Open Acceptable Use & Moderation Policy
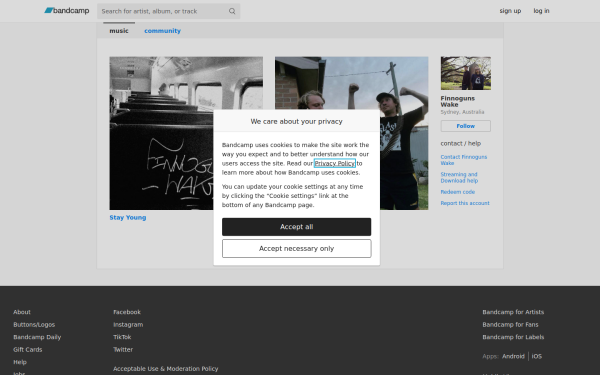The height and width of the screenshot is (375, 600). (x=165, y=368)
